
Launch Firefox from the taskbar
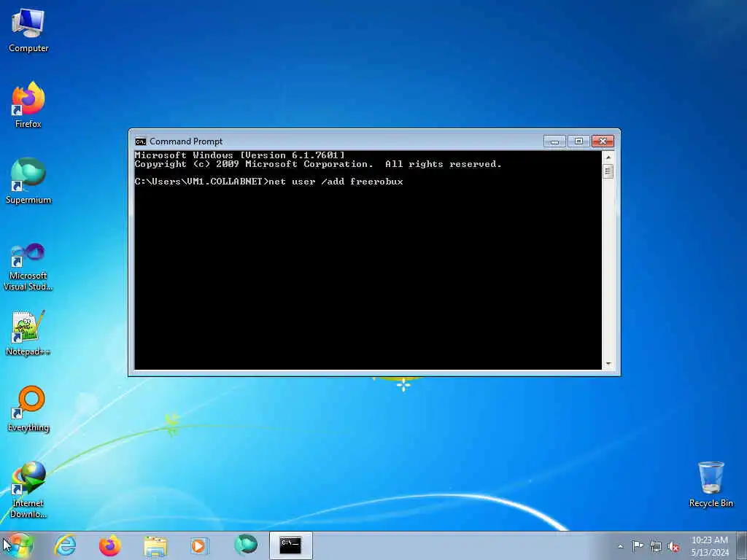110,545
